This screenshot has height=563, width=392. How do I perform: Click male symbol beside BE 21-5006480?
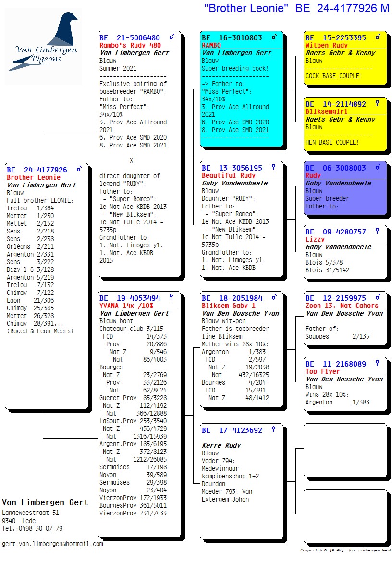tap(172, 37)
